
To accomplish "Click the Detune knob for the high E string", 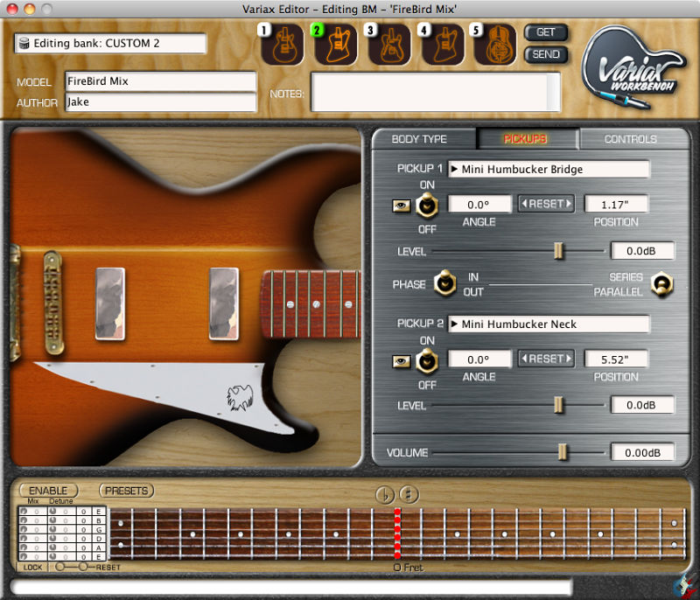I will [x=52, y=512].
